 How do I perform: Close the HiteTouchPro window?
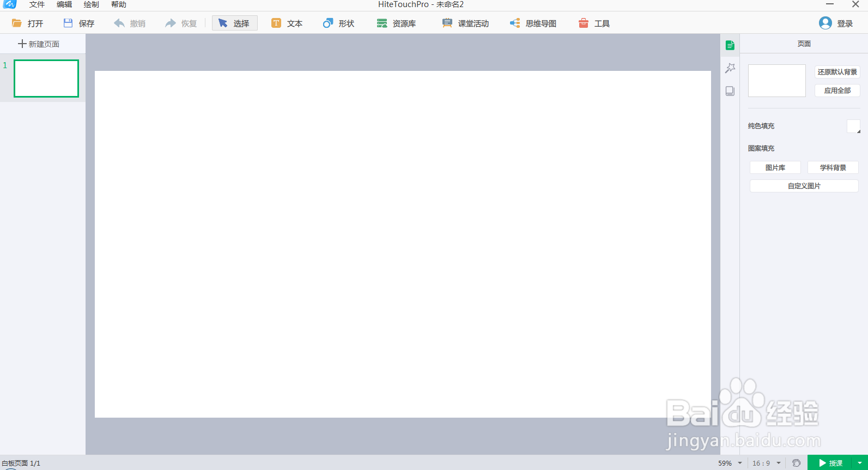tap(855, 4)
